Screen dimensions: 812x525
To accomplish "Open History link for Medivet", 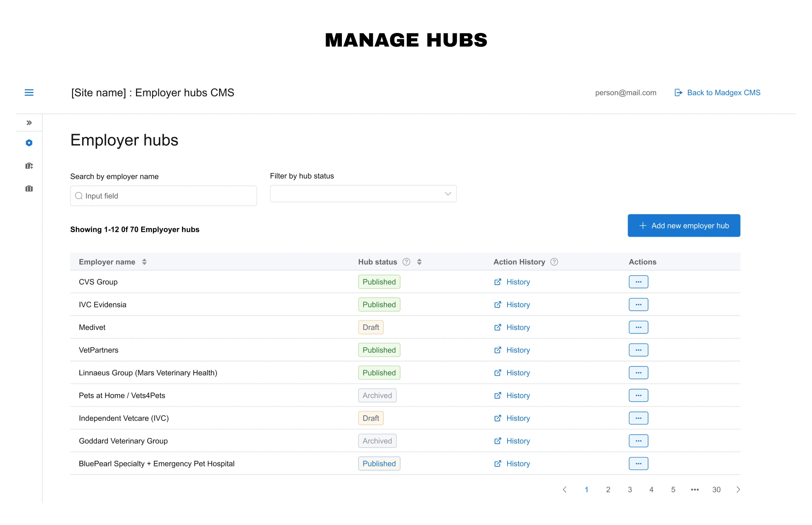I will 512,327.
